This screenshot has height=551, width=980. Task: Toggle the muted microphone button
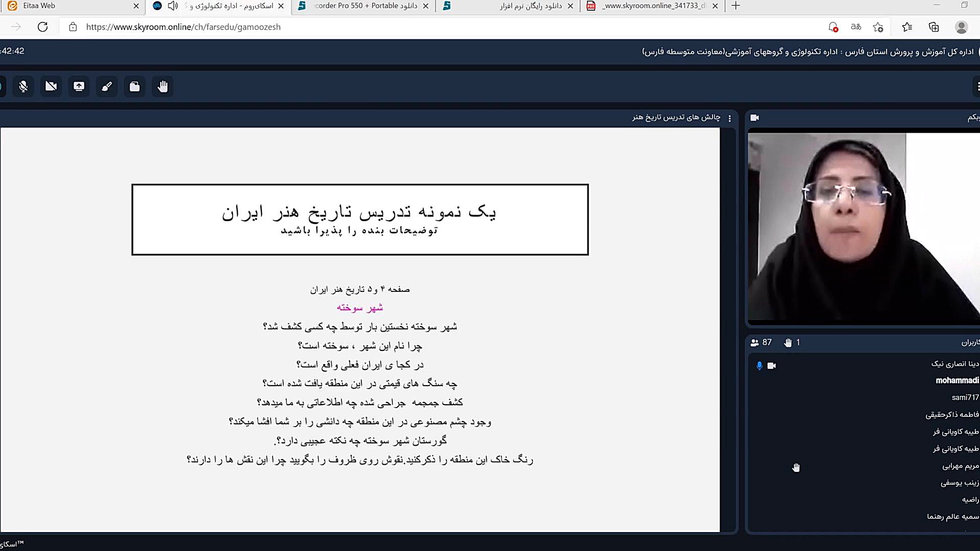pyautogui.click(x=23, y=86)
